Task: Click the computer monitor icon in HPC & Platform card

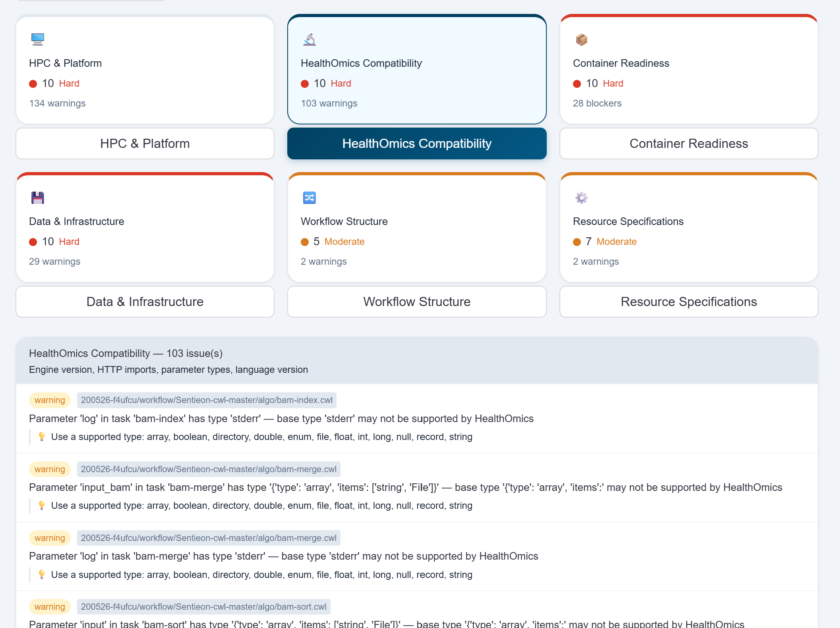Action: pos(38,39)
